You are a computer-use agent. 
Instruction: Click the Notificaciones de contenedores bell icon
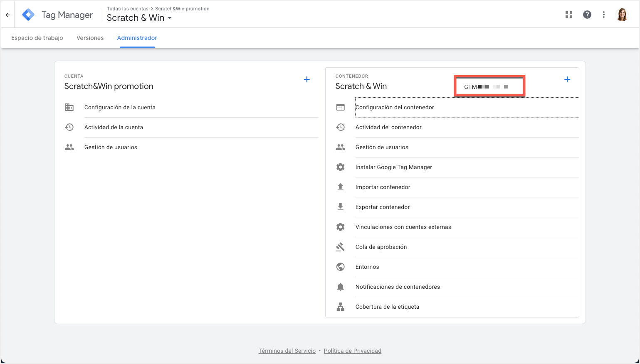pyautogui.click(x=341, y=287)
